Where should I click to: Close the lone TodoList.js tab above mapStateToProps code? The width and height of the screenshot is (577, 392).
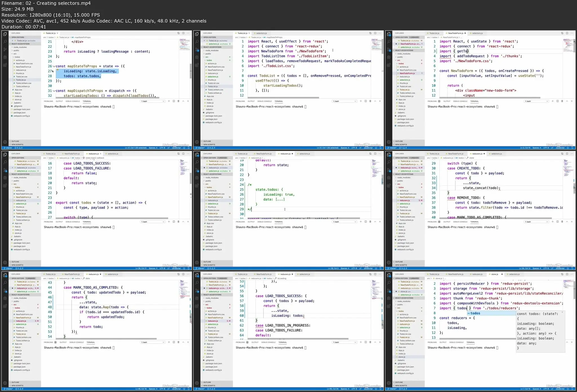pos(57,33)
